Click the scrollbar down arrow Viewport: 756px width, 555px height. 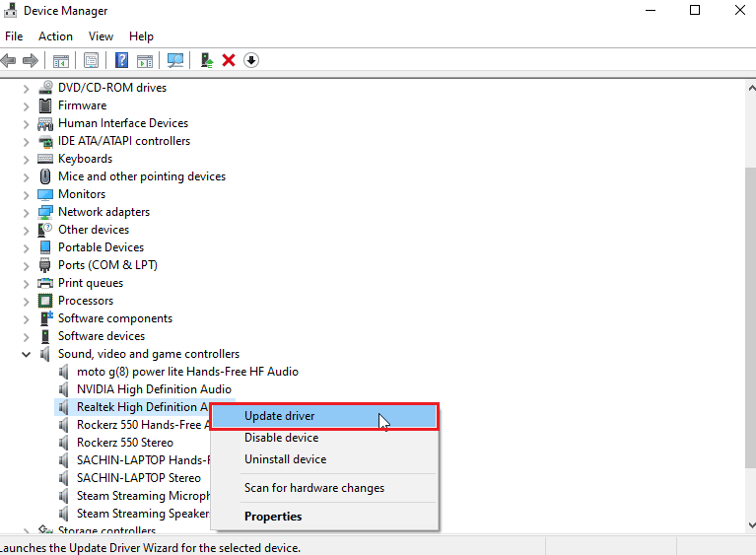(751, 525)
